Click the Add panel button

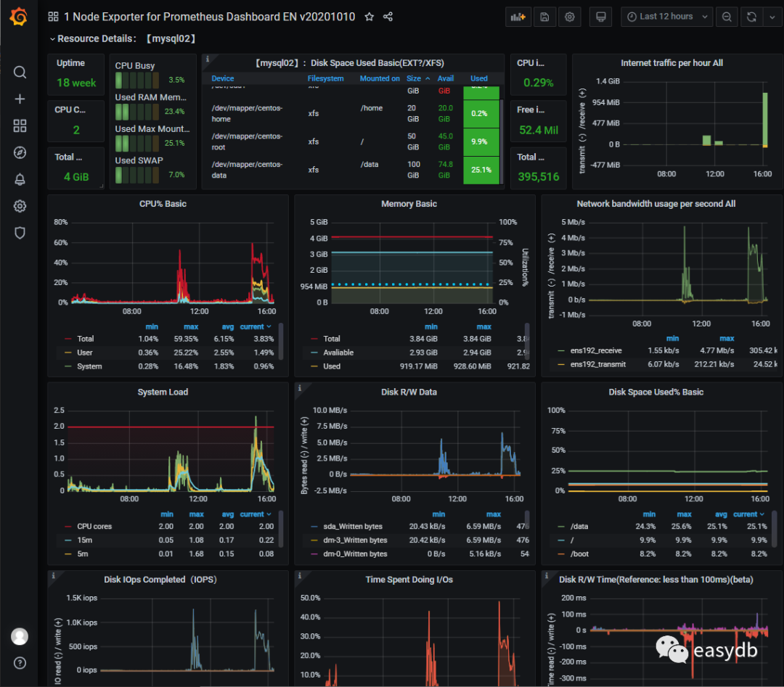click(518, 17)
